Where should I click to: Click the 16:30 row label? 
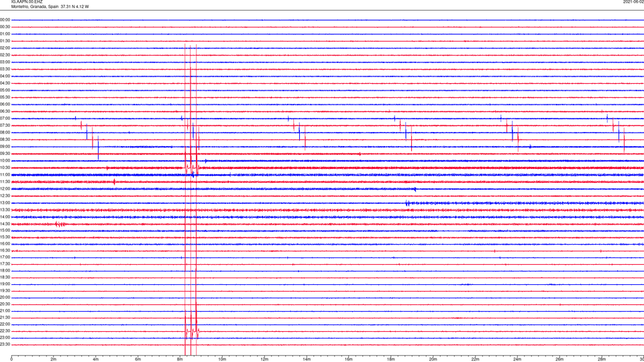pos(5,250)
